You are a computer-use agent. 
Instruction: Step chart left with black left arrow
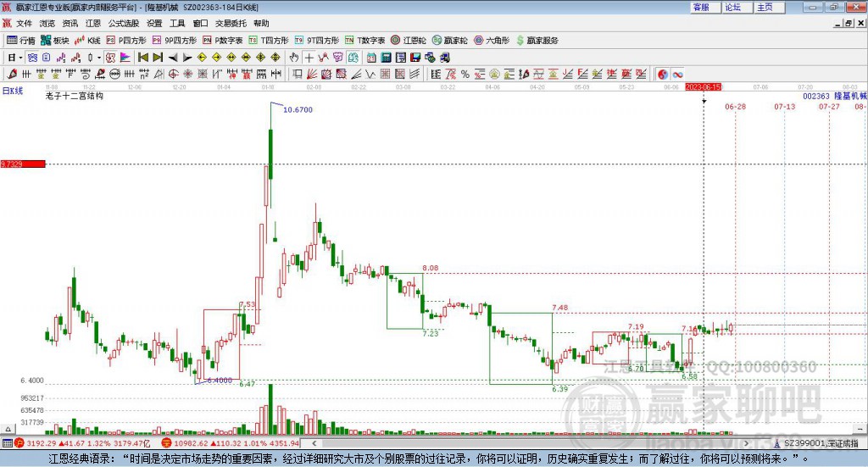[x=173, y=58]
